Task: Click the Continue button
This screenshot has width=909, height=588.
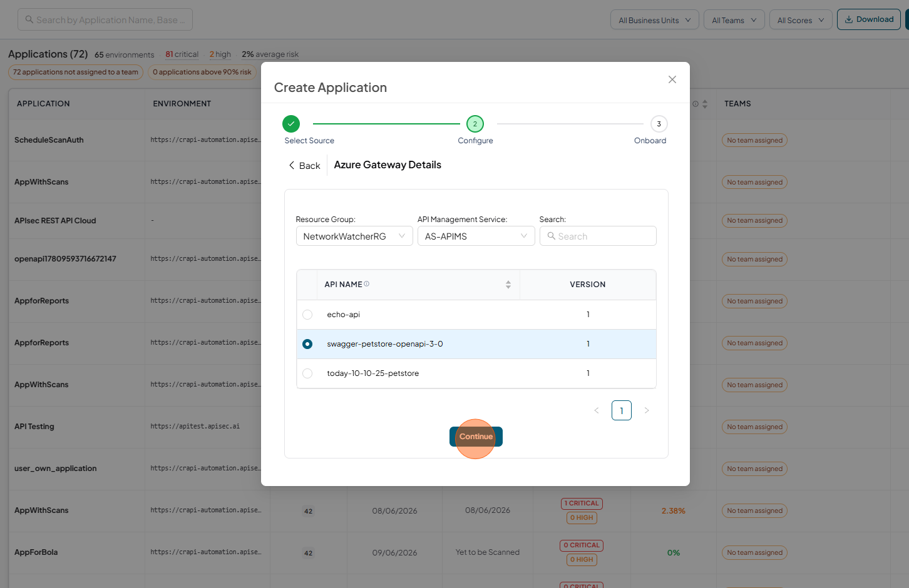Action: [476, 437]
